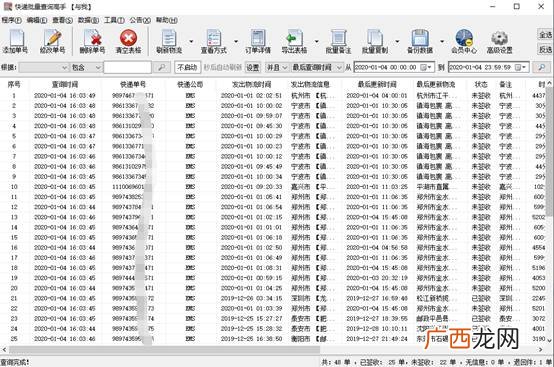Click the cell 2019-12-26 03:34:15 in row 21

251,298
